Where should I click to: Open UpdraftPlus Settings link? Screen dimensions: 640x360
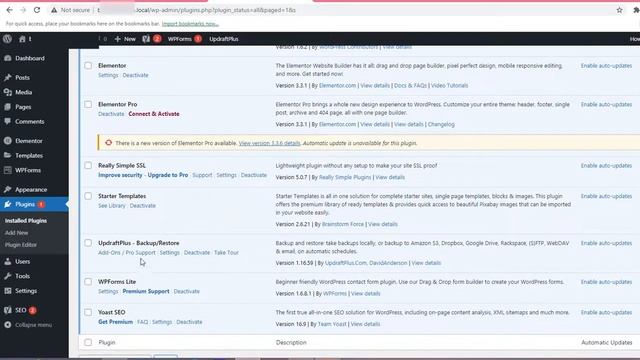point(169,253)
